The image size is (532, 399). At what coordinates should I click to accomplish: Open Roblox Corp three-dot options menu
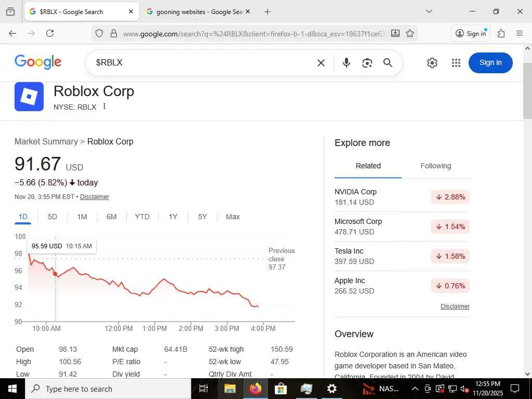click(104, 107)
